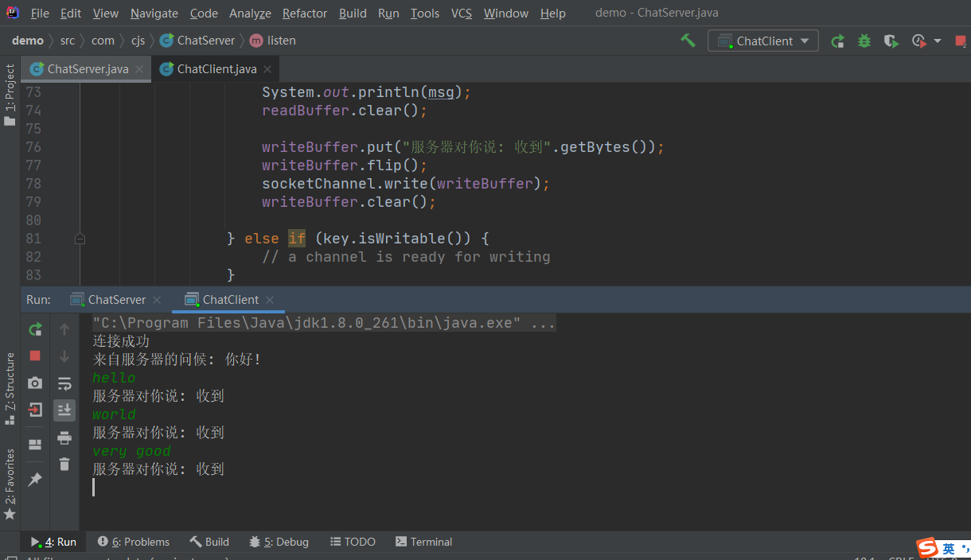Select the ChatClient tab in Run panel
This screenshot has height=560, width=971.
point(230,300)
